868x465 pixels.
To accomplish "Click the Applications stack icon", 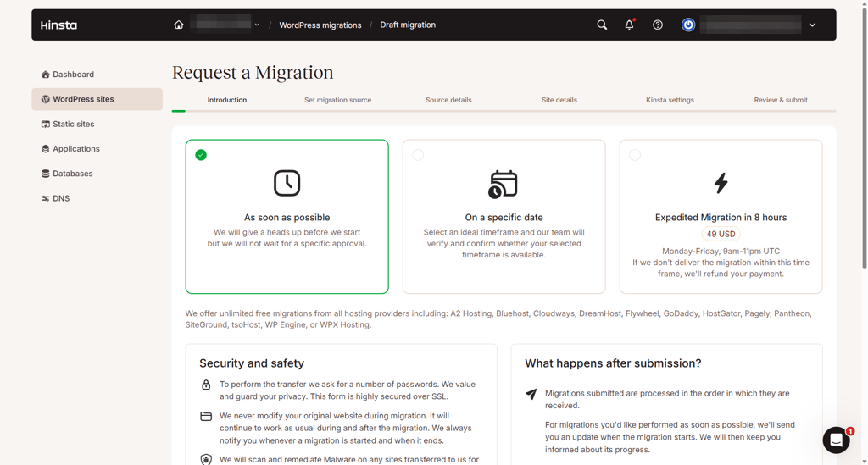I will point(46,149).
